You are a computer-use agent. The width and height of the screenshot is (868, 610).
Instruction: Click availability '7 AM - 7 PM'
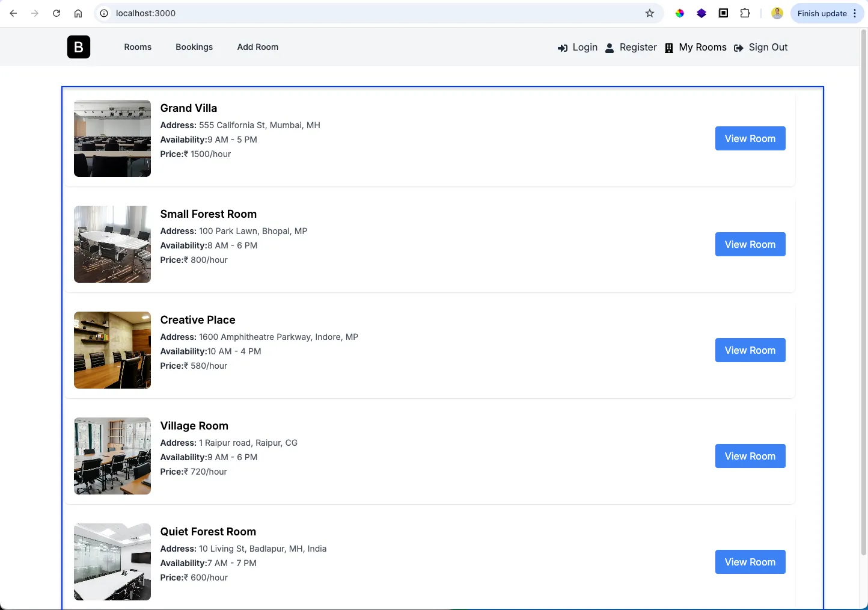point(232,563)
